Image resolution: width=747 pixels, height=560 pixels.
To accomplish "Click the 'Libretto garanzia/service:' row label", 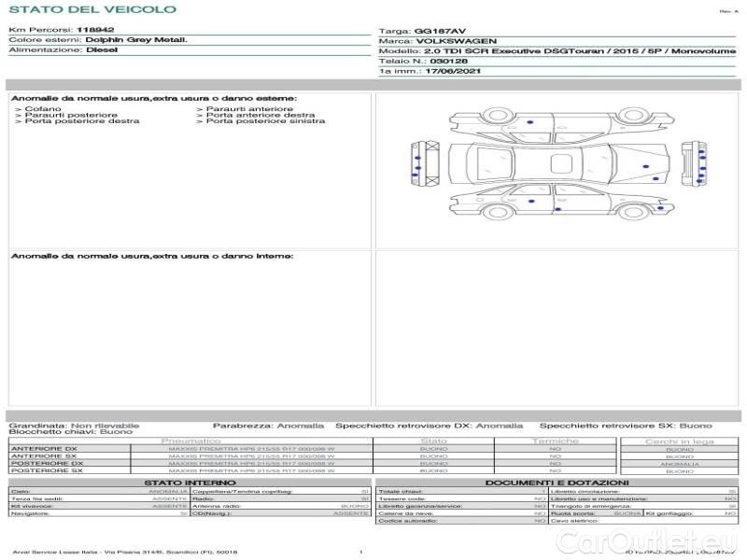I will coord(420,506).
